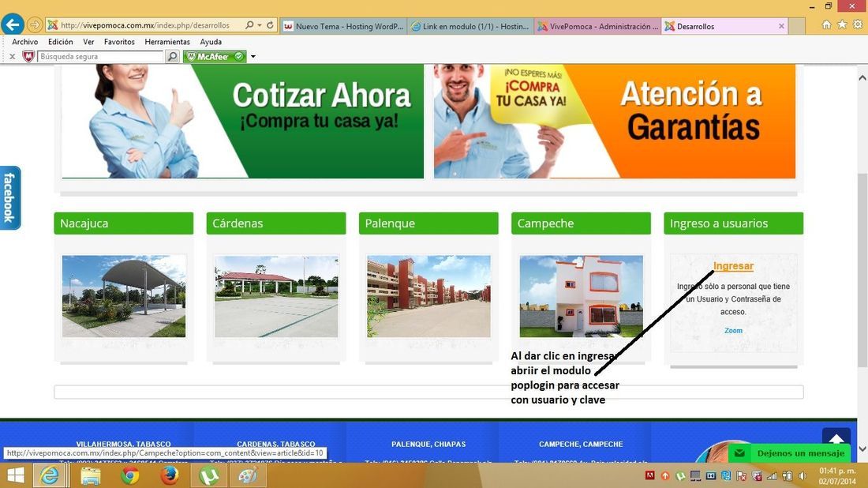868x488 pixels.
Task: Go back with the browser back arrow
Action: click(x=13, y=24)
